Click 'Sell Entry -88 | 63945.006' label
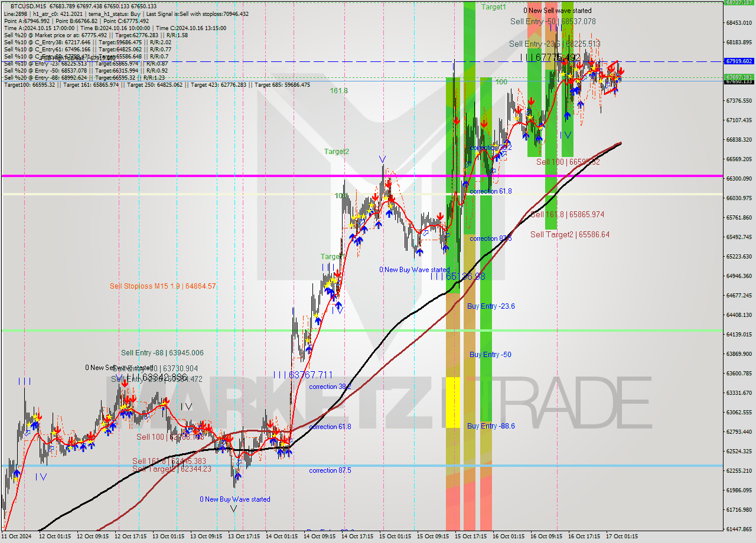Viewport: 756px width, 543px height. click(162, 353)
